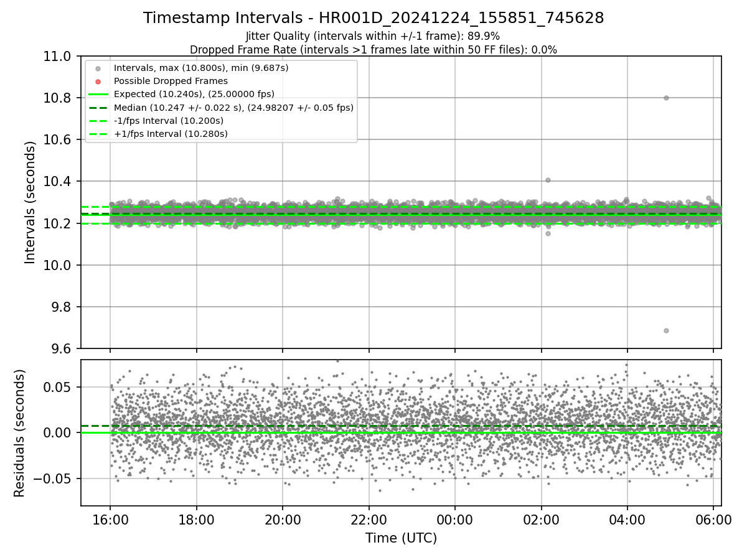The width and height of the screenshot is (747, 560).
Task: Click legend entry 'Median (10.247 +/- 0.022 s)'
Action: (x=233, y=108)
